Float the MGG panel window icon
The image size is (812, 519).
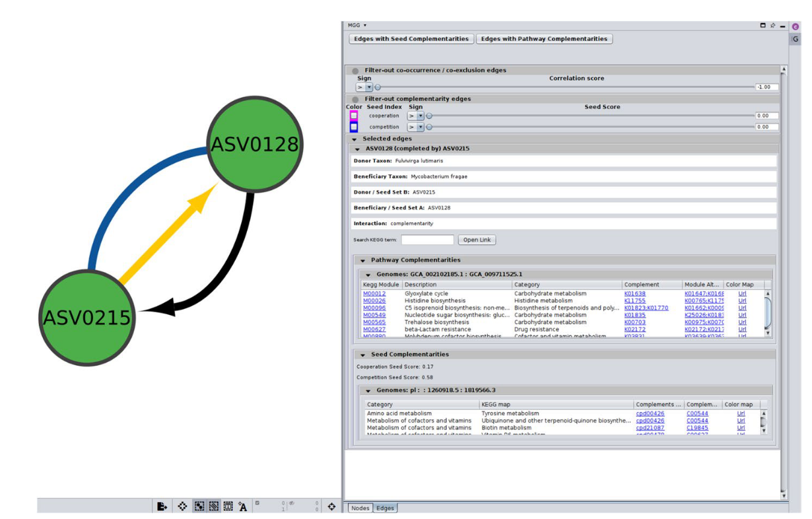(763, 26)
